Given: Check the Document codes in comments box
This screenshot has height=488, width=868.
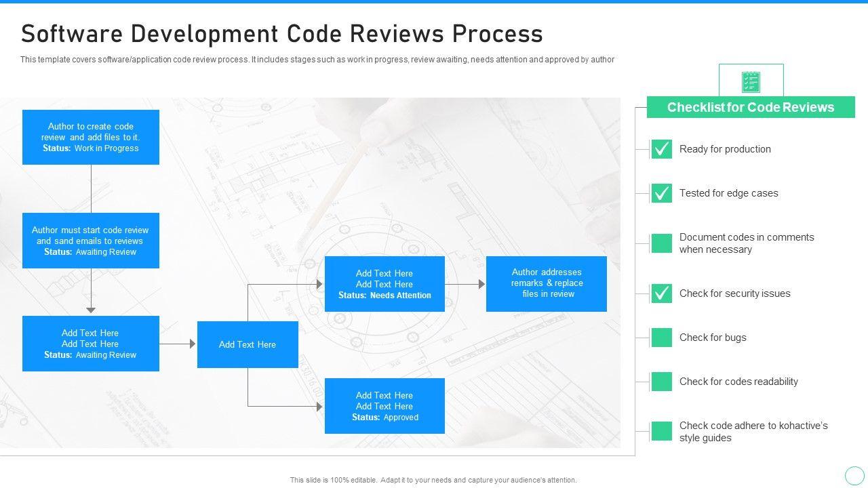Looking at the screenshot, I should [661, 243].
